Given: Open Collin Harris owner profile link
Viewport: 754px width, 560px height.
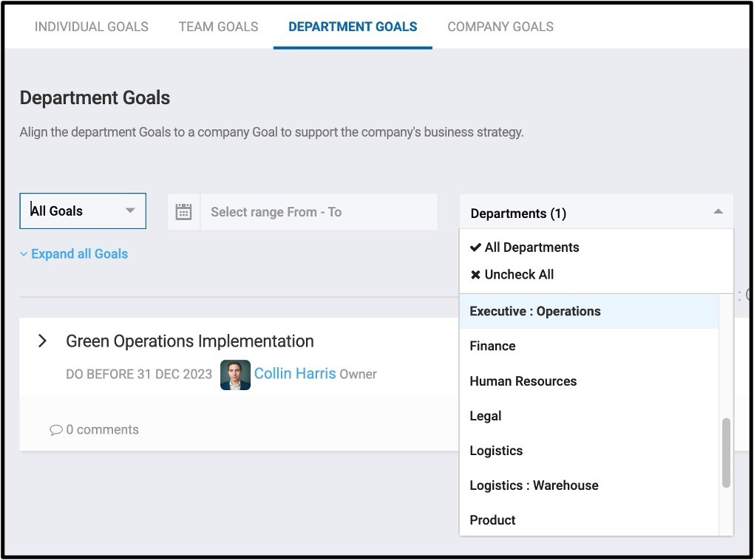Looking at the screenshot, I should 295,374.
